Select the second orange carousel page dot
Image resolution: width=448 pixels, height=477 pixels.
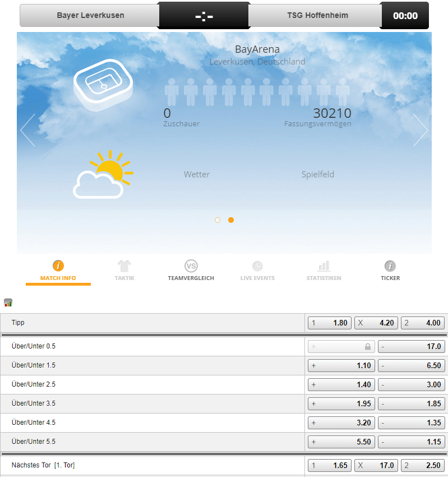tap(231, 220)
